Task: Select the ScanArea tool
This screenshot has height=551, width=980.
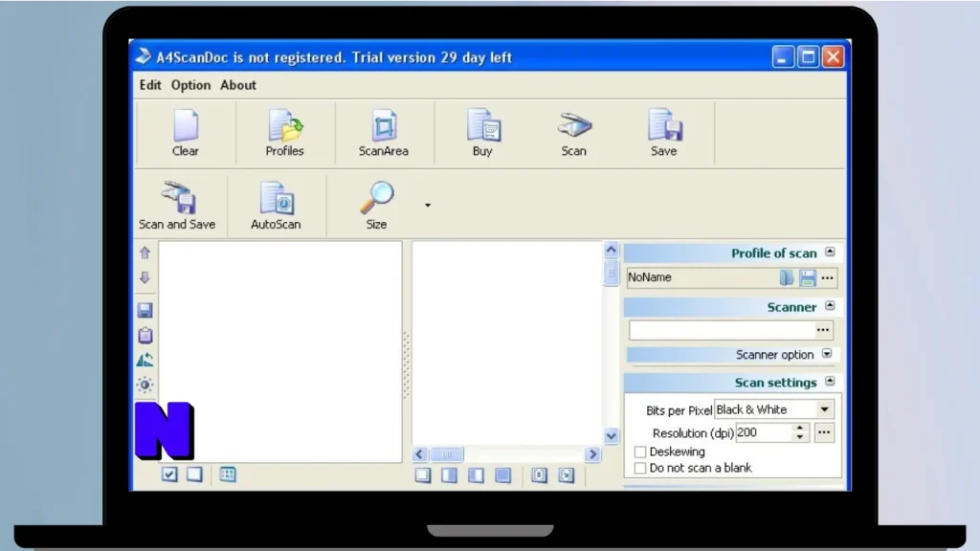Action: pyautogui.click(x=383, y=133)
